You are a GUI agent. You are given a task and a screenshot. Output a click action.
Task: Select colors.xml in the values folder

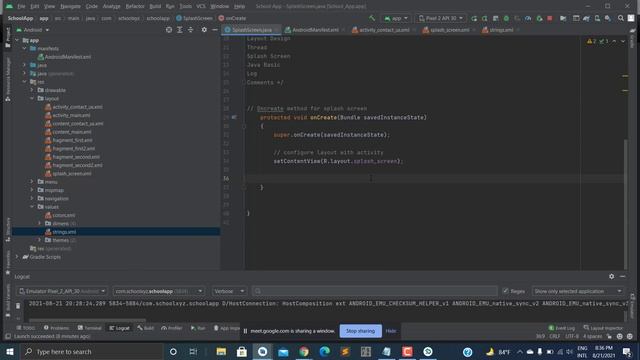pos(63,215)
